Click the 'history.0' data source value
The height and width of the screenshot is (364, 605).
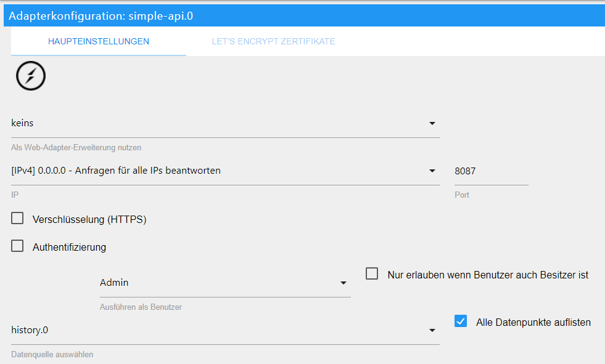[30, 330]
